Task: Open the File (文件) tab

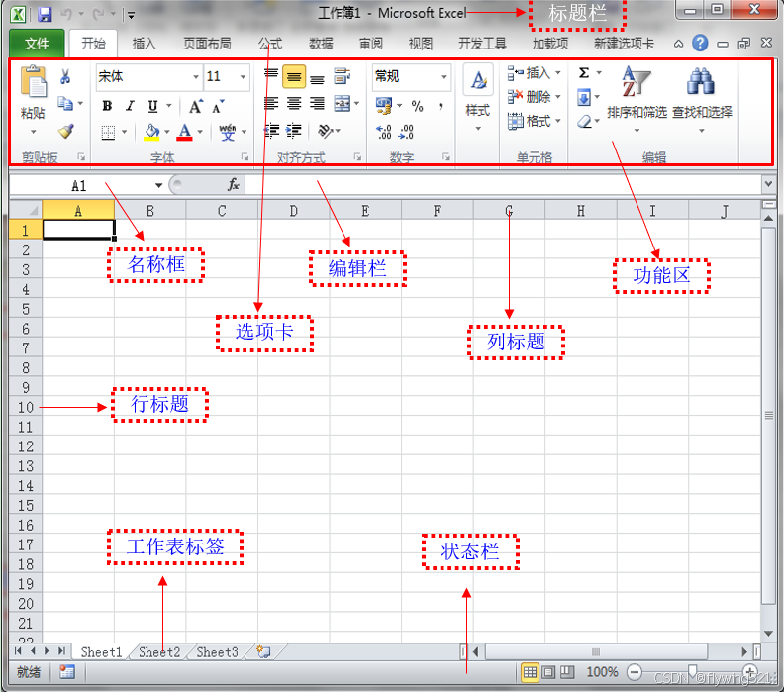Action: point(37,44)
